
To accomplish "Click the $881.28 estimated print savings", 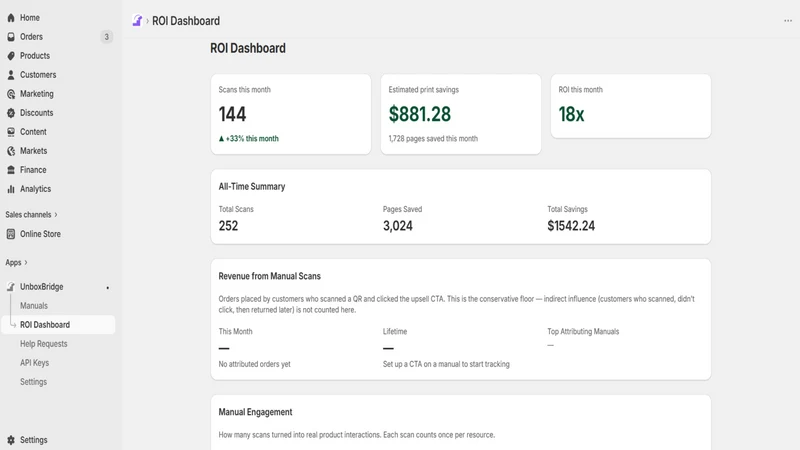I will click(x=419, y=114).
